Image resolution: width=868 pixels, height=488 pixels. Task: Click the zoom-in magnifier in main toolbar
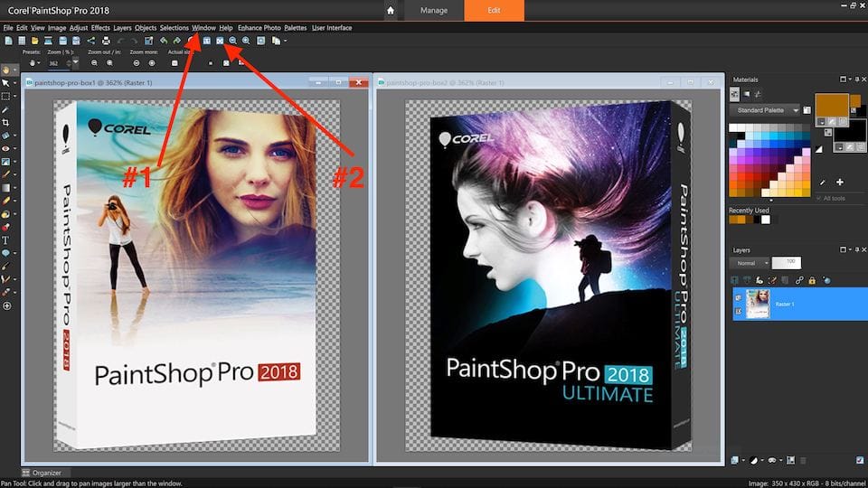(246, 41)
